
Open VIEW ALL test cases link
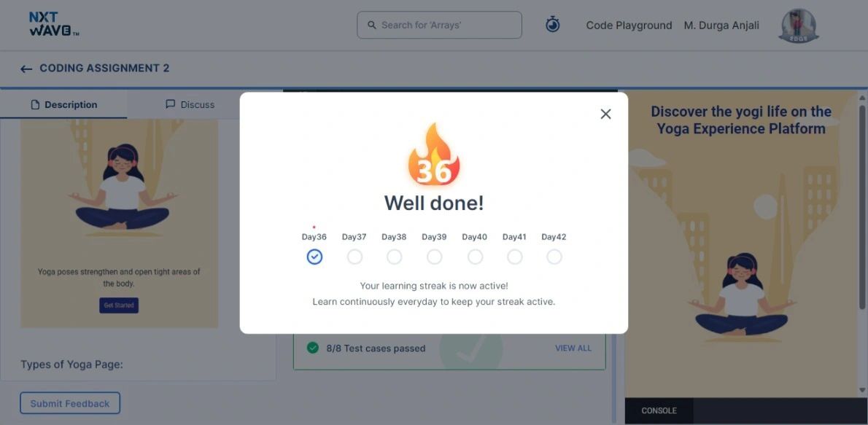[573, 348]
